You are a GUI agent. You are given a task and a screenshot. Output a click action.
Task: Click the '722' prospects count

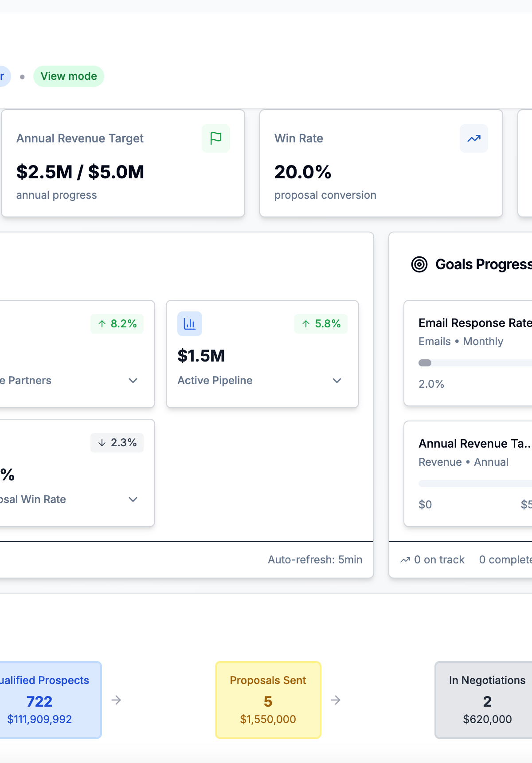point(39,701)
